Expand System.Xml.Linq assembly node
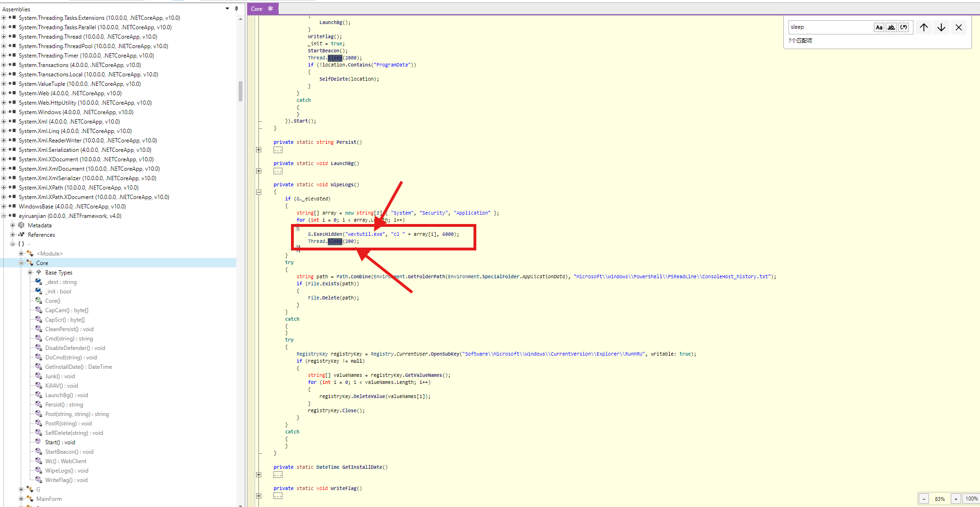Screen dimensions: 980x507 pos(4,131)
